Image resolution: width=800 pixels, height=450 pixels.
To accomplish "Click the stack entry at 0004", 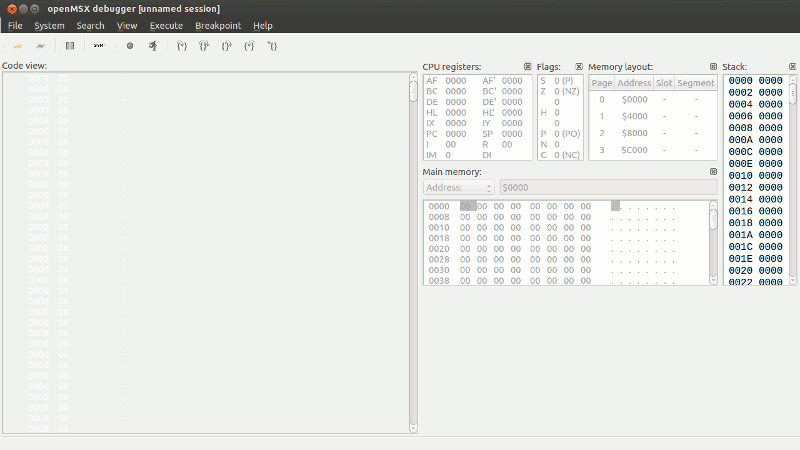I will 756,104.
